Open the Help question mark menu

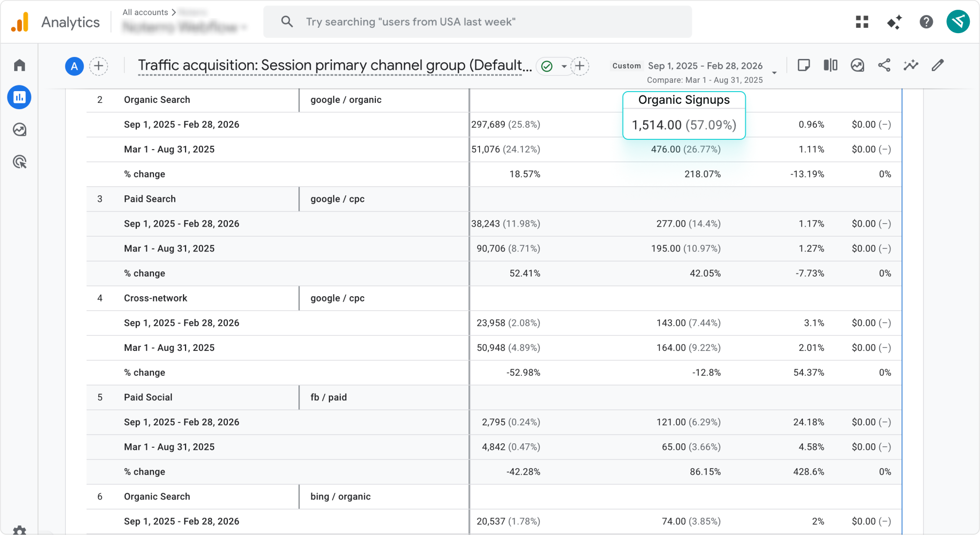coord(926,22)
